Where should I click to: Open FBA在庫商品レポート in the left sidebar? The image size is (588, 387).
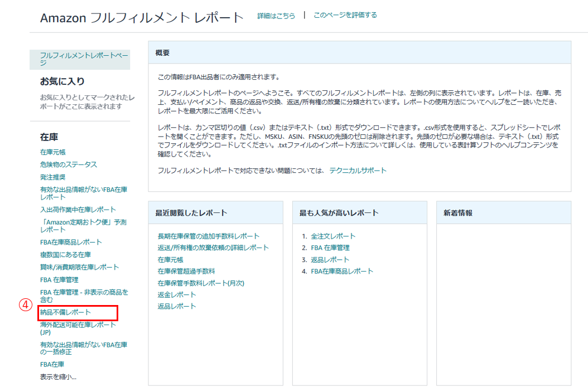(71, 242)
